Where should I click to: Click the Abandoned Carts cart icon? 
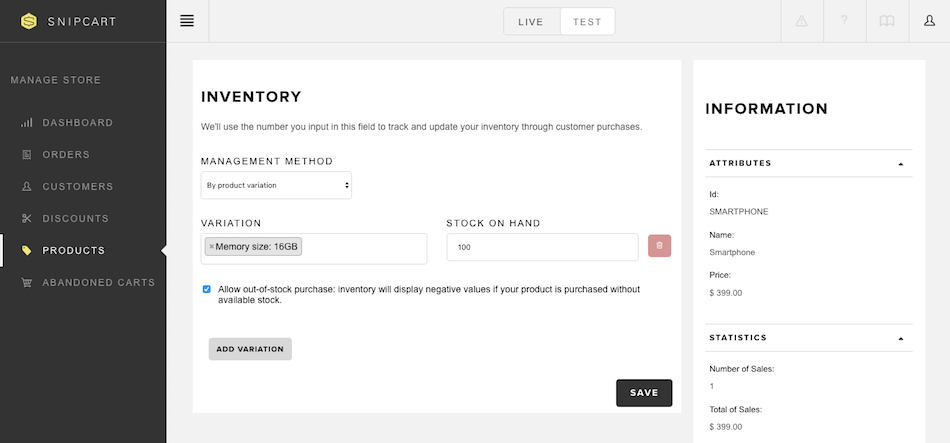pyautogui.click(x=26, y=282)
